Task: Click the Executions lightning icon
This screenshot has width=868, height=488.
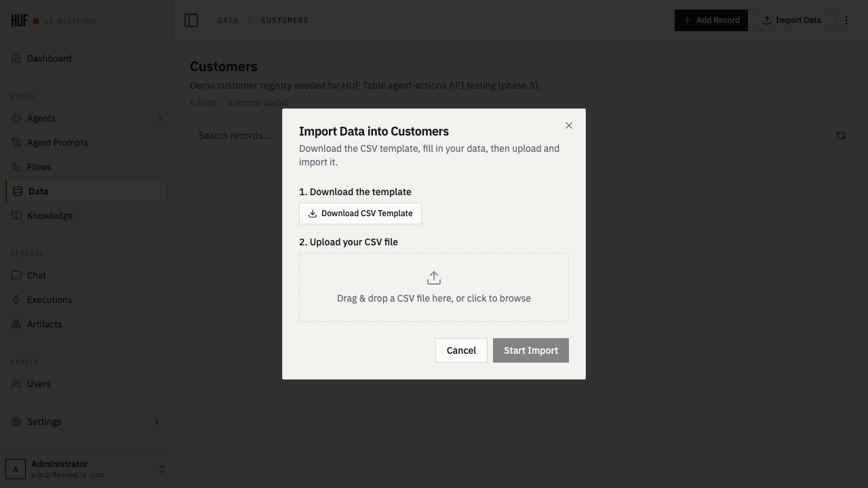Action: point(16,300)
